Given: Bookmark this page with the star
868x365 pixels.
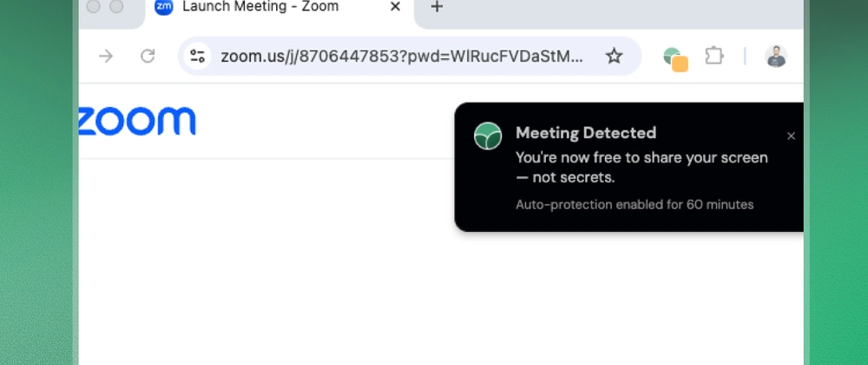Looking at the screenshot, I should pos(614,56).
